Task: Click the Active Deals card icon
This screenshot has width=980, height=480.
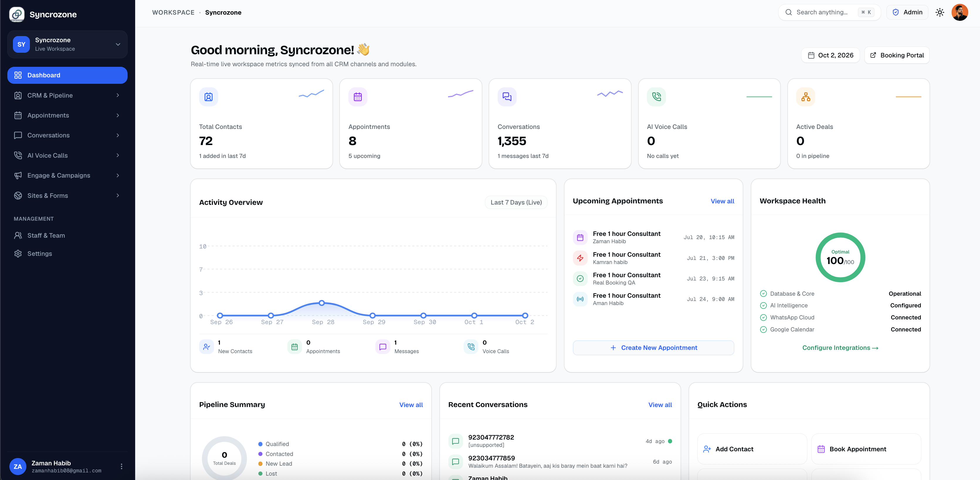Action: tap(806, 97)
